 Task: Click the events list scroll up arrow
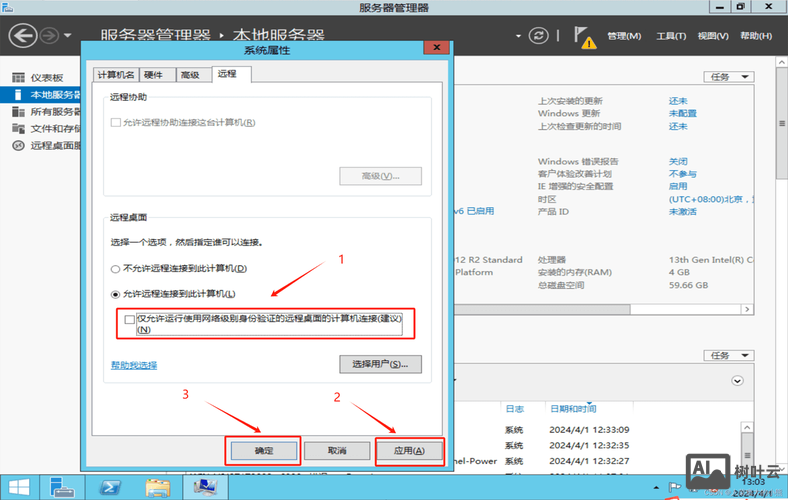(x=747, y=427)
